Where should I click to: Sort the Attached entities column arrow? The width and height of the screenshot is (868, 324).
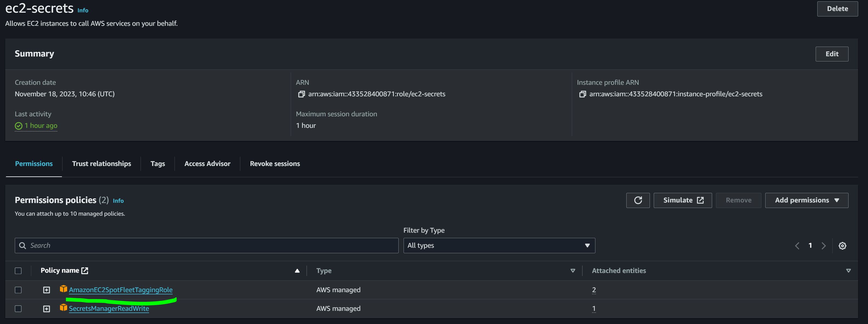click(848, 271)
